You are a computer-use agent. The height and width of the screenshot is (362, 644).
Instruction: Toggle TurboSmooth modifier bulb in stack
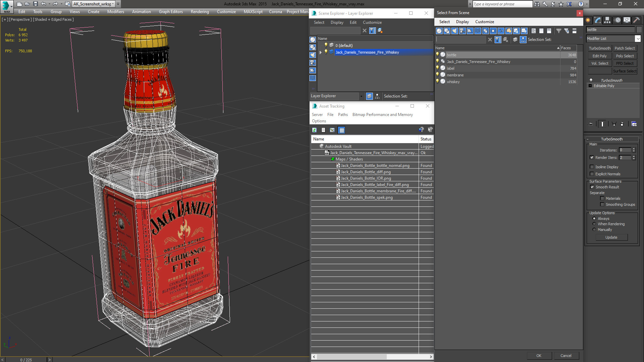coord(591,80)
